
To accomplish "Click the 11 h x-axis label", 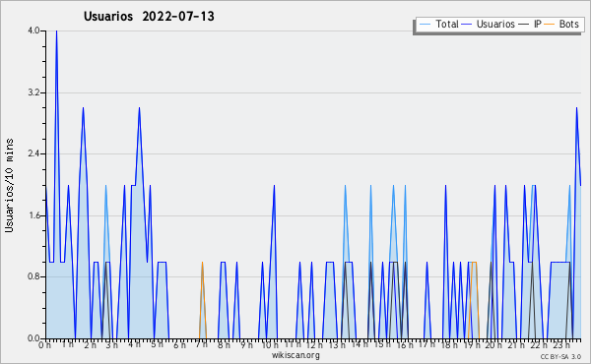I will 293,344.
